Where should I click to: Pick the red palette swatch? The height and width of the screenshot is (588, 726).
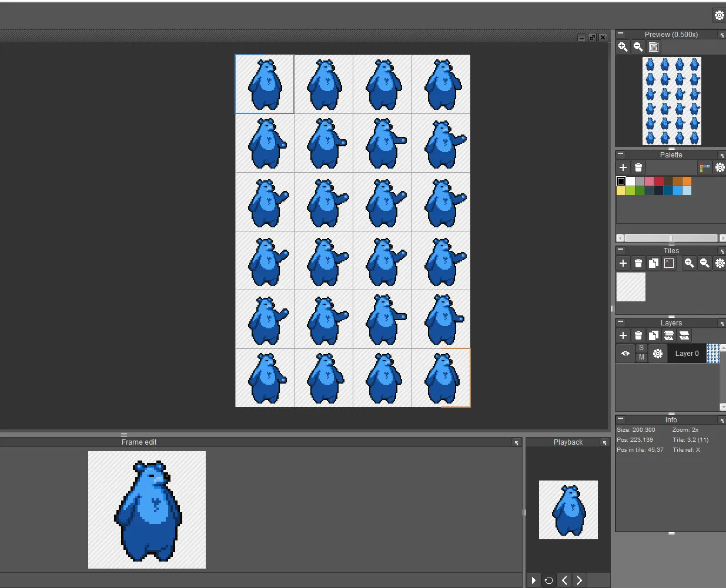[x=658, y=181]
